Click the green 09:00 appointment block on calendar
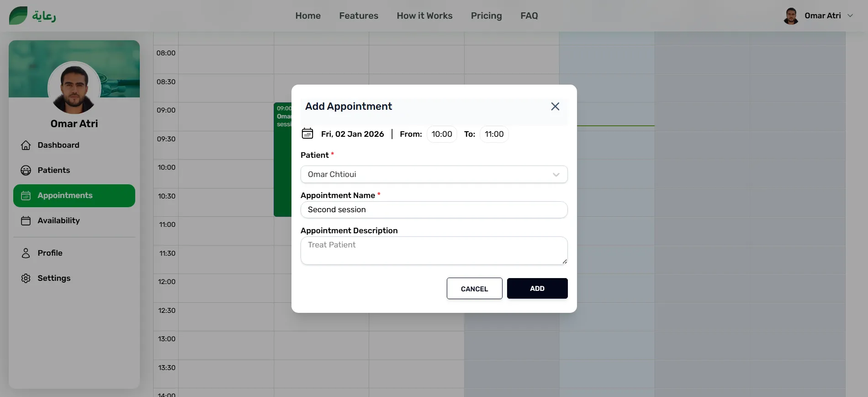The width and height of the screenshot is (868, 397). pos(282,160)
